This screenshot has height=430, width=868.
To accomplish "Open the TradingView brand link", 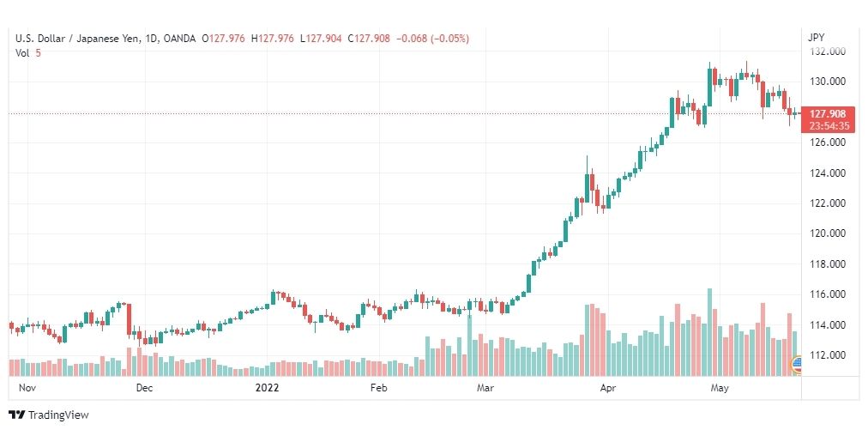I will (49, 415).
